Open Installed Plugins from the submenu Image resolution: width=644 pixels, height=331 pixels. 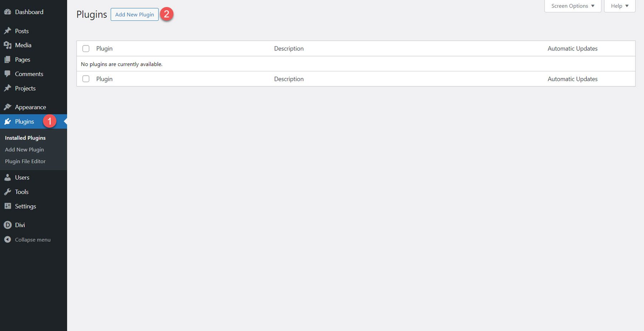point(25,138)
